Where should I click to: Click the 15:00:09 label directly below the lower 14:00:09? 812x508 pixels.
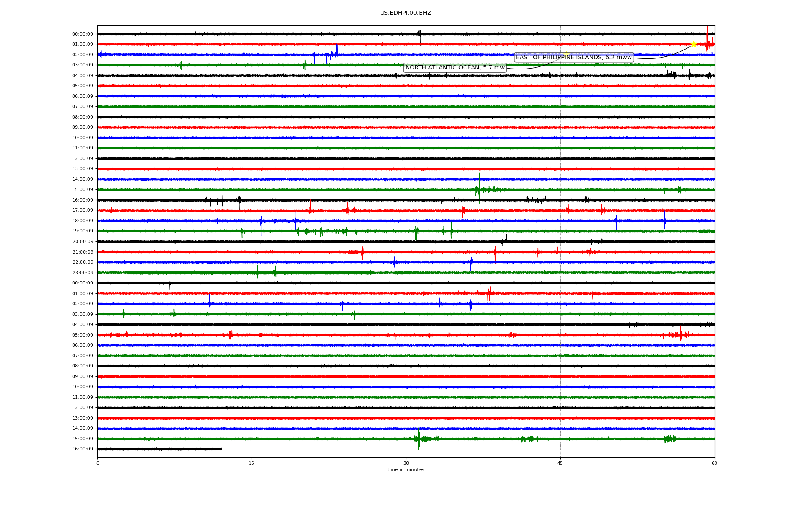(82, 439)
